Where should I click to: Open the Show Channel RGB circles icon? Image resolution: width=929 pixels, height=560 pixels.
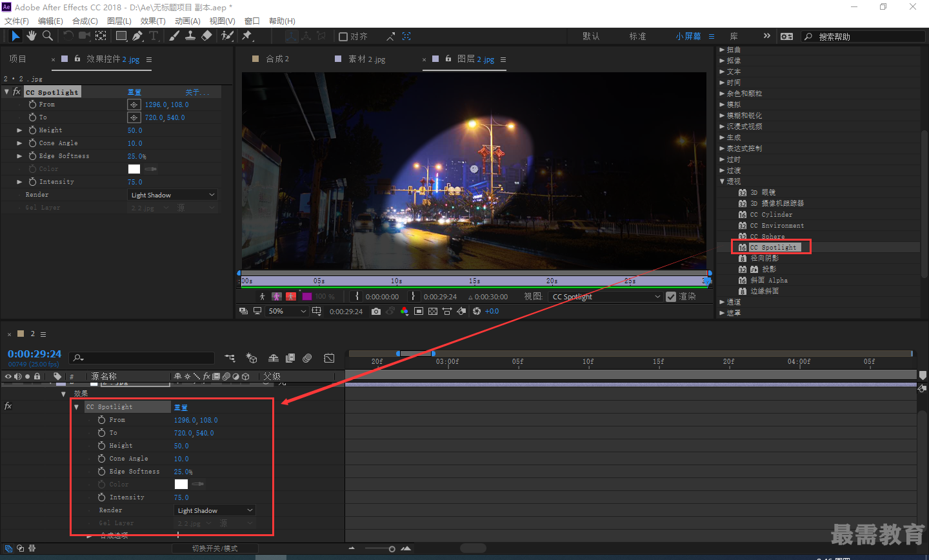coord(404,311)
